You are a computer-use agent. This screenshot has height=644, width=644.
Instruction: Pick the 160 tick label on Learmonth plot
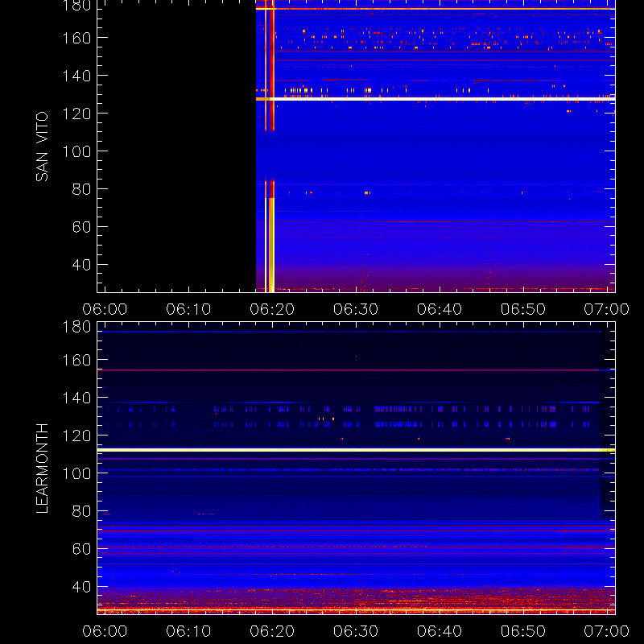76,360
